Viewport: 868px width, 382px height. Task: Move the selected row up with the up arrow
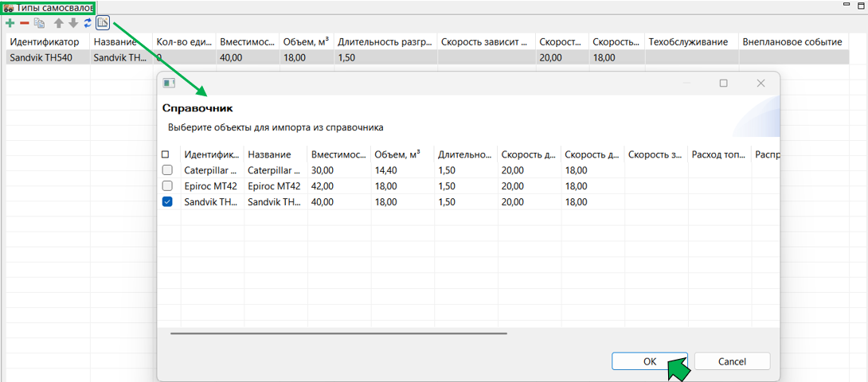point(59,23)
